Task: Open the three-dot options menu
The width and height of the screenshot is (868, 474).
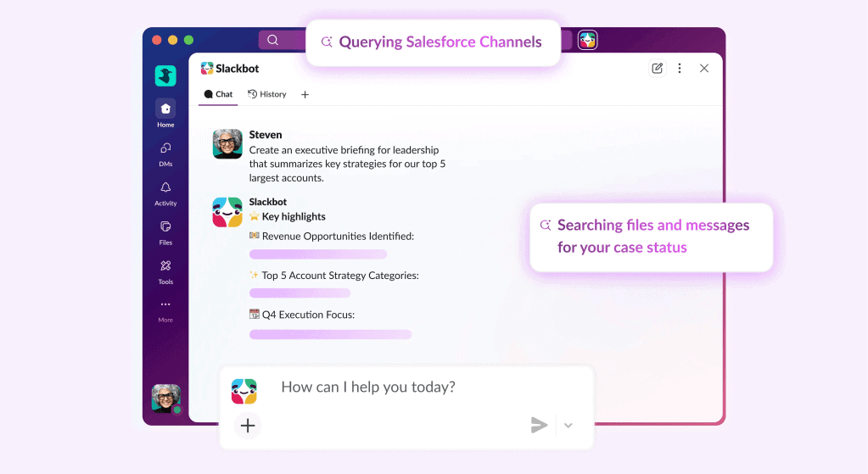Action: coord(680,68)
